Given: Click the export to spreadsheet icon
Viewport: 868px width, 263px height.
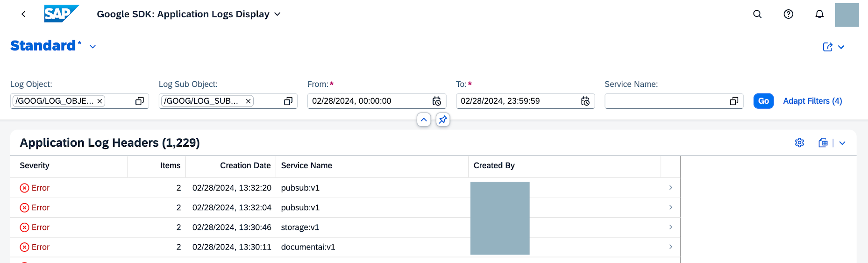Looking at the screenshot, I should [x=823, y=143].
